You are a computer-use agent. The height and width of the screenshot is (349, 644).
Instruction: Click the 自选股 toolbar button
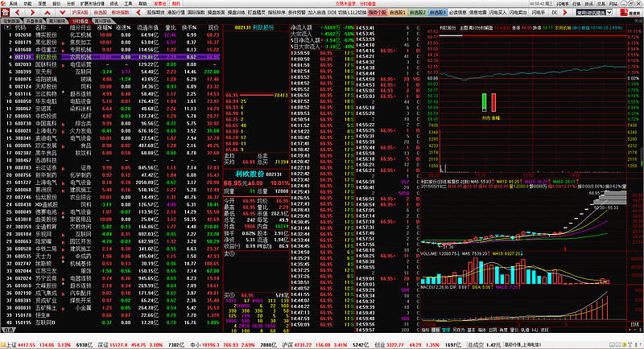[100, 13]
